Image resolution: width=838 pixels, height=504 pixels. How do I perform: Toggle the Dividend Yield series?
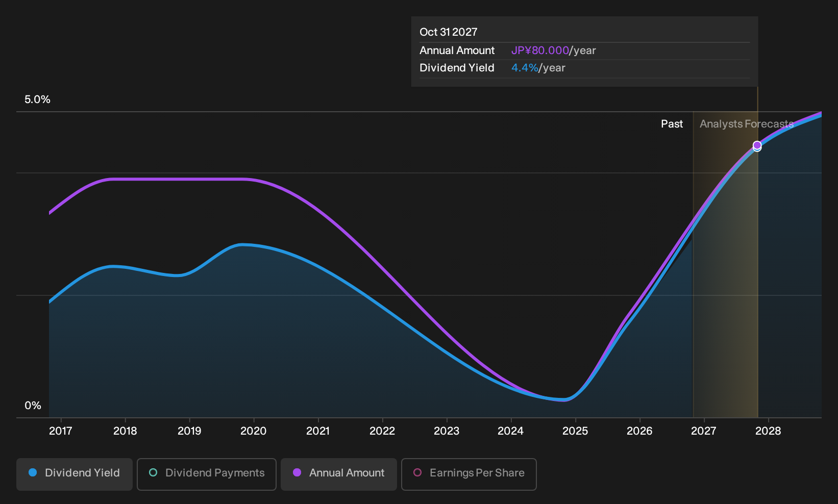[x=75, y=474]
